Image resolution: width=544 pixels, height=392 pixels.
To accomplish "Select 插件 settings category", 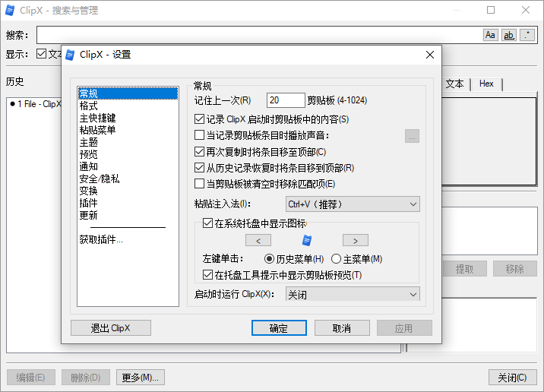I will 128,203.
